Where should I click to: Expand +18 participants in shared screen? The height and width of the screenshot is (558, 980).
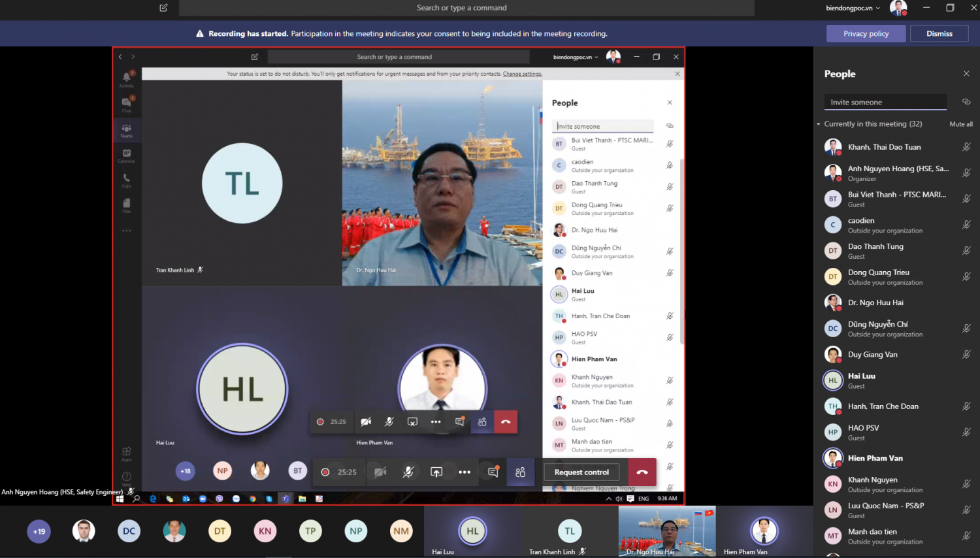tap(186, 470)
